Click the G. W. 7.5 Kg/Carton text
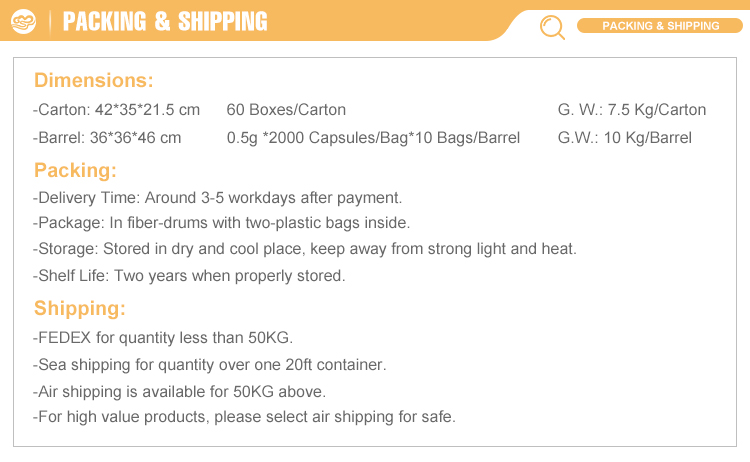750x462 pixels. 631,110
